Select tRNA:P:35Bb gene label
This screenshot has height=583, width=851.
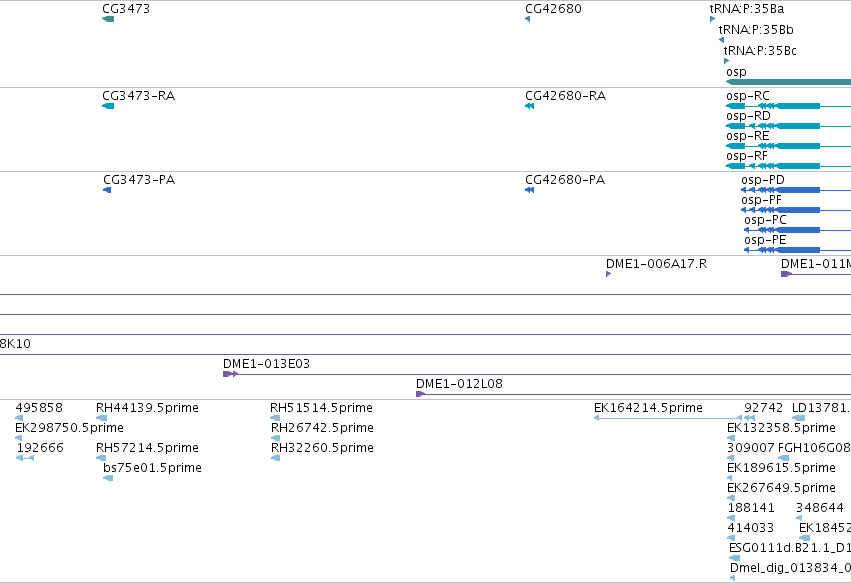pos(756,29)
